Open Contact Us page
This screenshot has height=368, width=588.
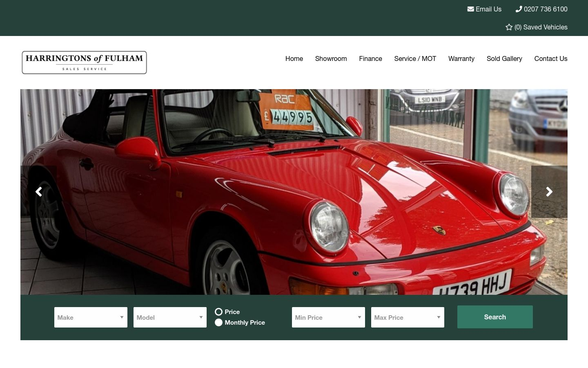pos(551,58)
